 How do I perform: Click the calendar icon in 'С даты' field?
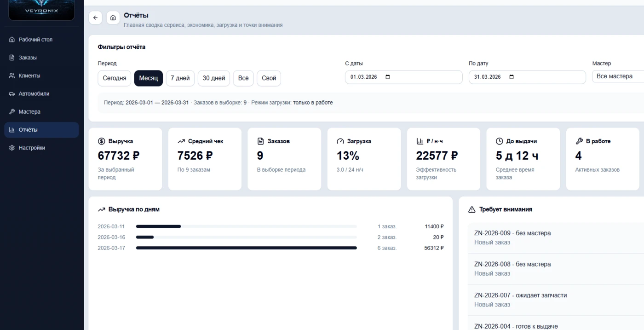[x=387, y=77]
